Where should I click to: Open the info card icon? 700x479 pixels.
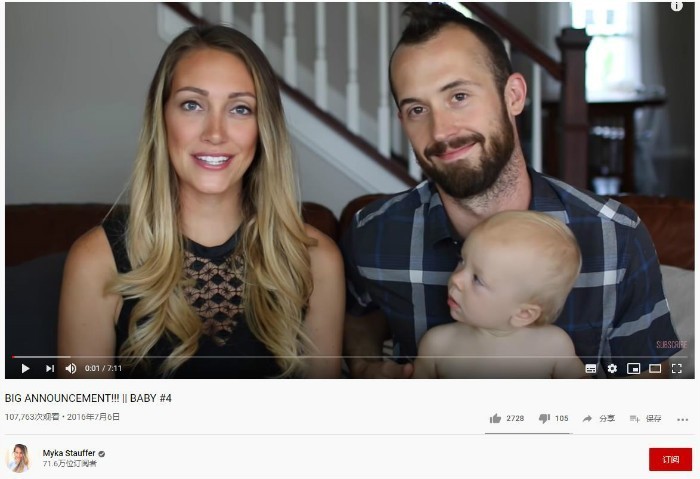click(677, 6)
